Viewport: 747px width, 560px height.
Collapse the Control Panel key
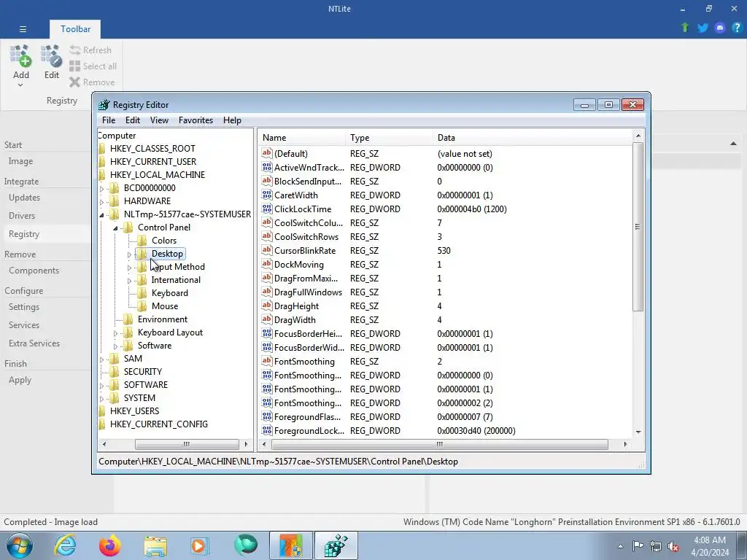pyautogui.click(x=115, y=228)
